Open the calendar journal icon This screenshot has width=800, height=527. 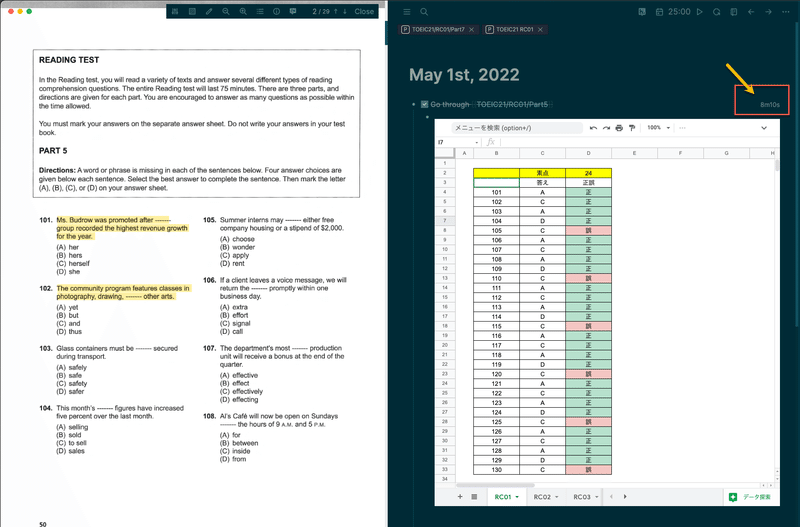(659, 12)
